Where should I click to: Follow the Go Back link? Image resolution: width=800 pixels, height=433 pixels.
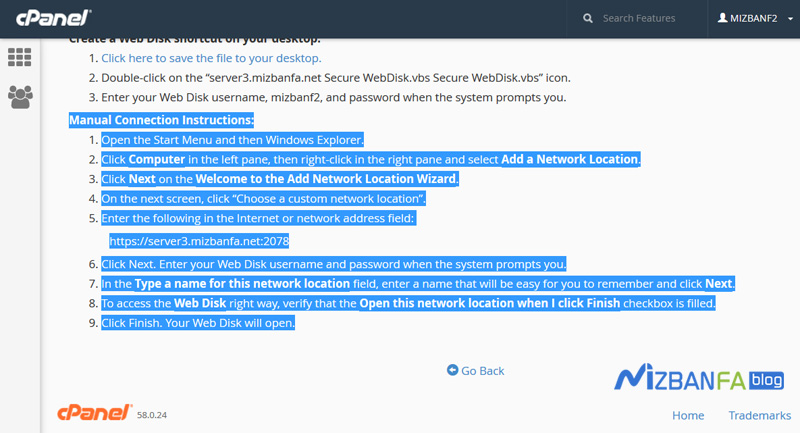(482, 371)
